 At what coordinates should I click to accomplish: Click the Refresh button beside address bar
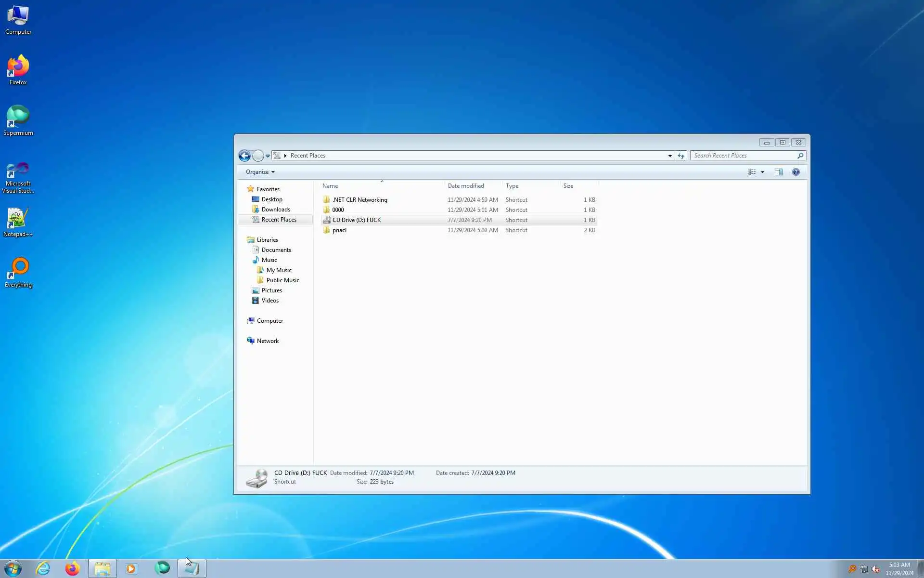click(680, 156)
